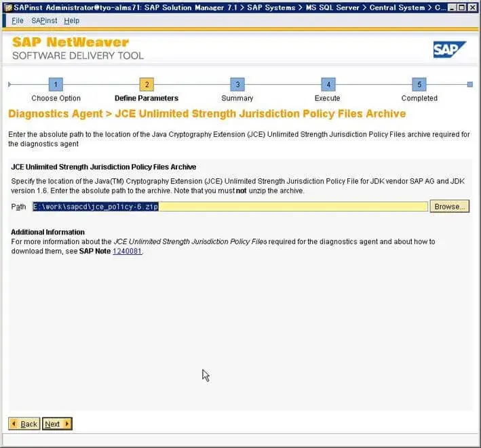Click 'JCE Unlimited Strength Jurisdiction Policy Files Archive' section heading
The width and height of the screenshot is (481, 448).
pyautogui.click(x=104, y=167)
